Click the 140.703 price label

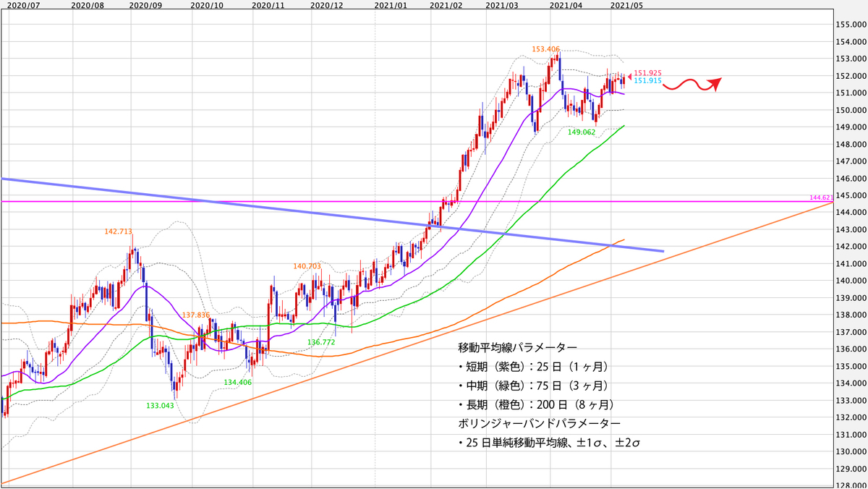pos(307,266)
